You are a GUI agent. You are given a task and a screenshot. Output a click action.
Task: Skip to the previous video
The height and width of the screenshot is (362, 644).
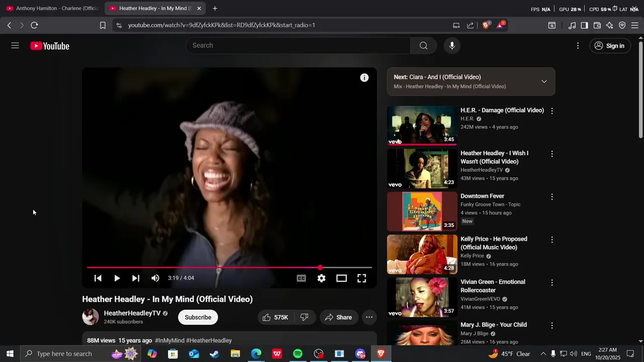[98, 278]
